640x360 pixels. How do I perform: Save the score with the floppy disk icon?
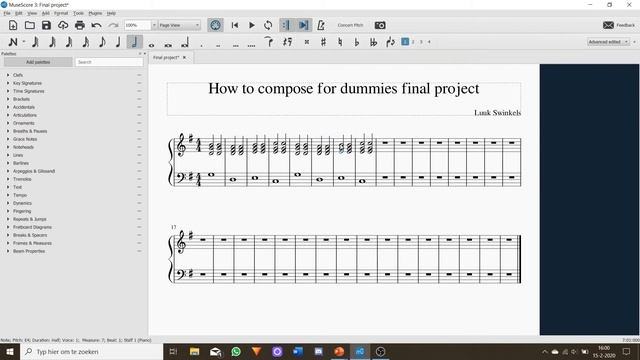pos(46,25)
